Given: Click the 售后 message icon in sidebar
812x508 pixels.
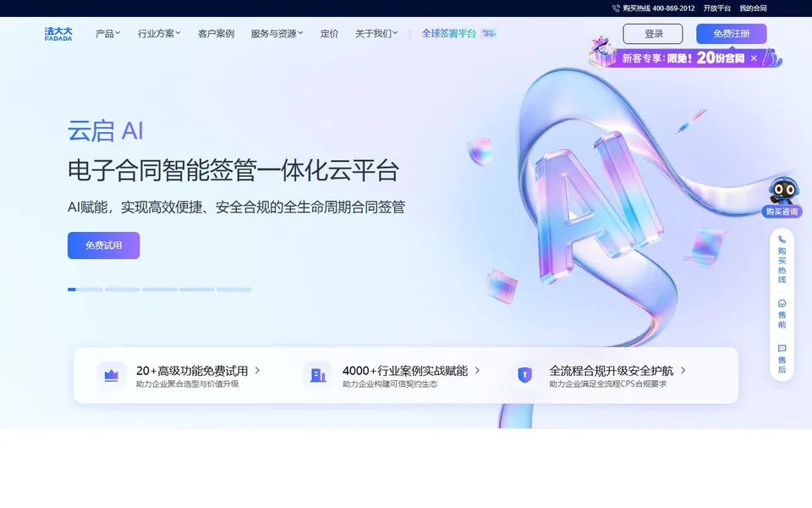Looking at the screenshot, I should point(782,348).
